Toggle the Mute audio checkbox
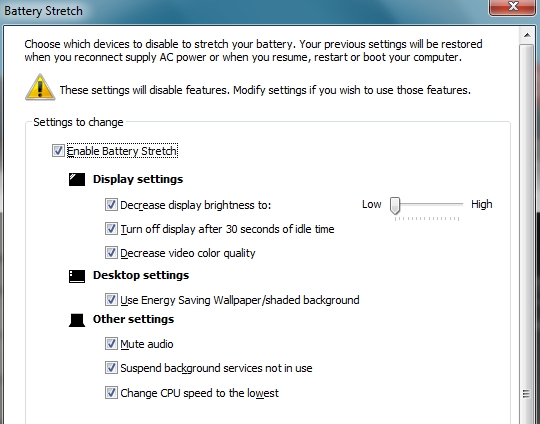 tap(111, 344)
